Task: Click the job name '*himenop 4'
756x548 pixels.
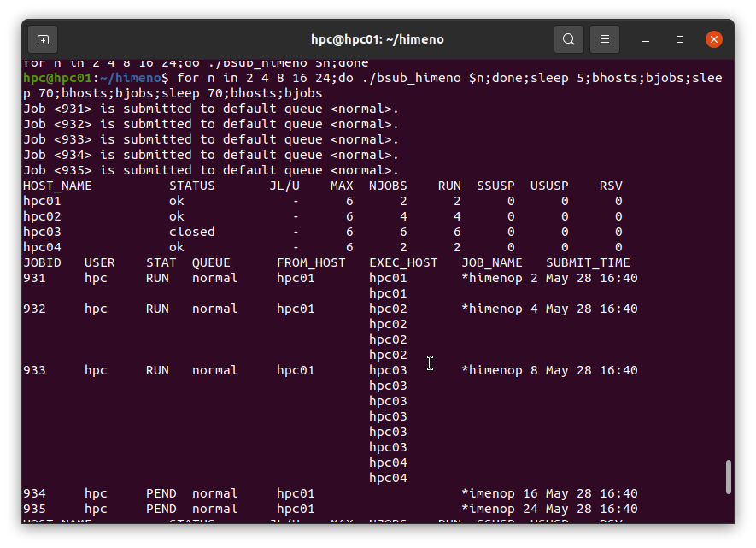Action: point(500,309)
